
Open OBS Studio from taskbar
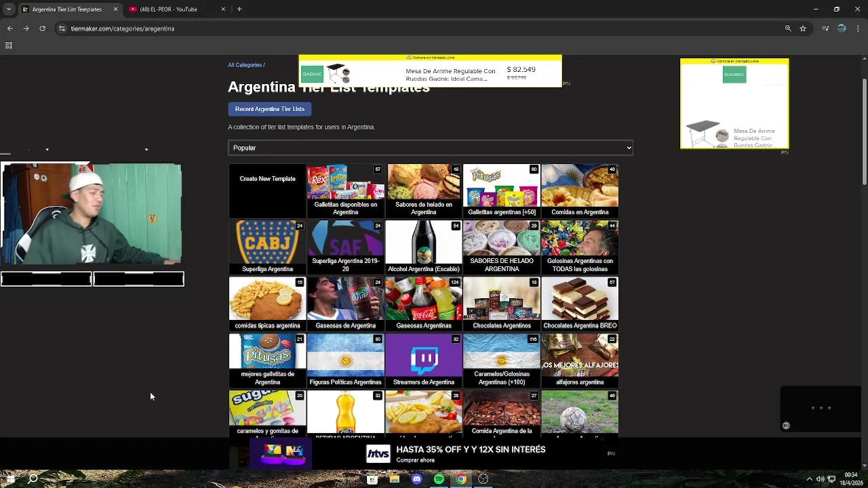tap(483, 479)
